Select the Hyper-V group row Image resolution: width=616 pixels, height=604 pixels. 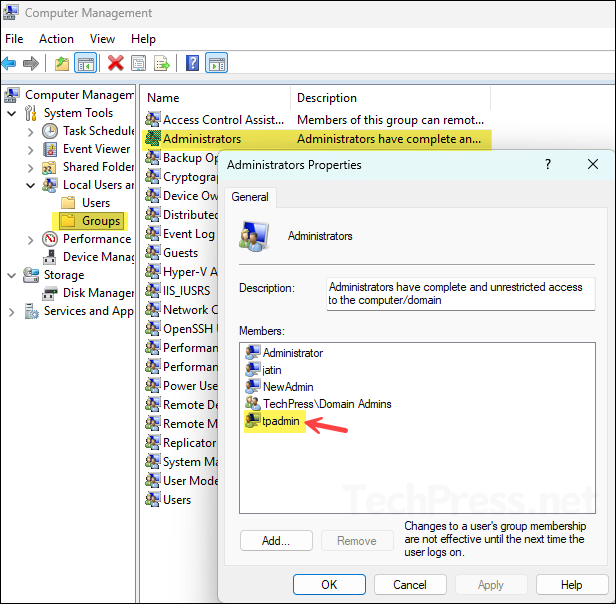pyautogui.click(x=181, y=272)
